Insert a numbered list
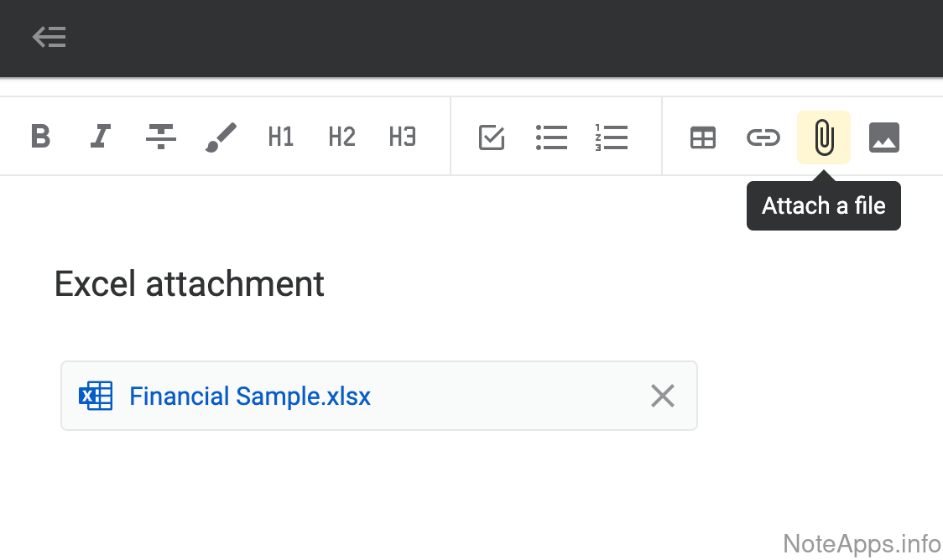The height and width of the screenshot is (560, 943). [x=612, y=137]
